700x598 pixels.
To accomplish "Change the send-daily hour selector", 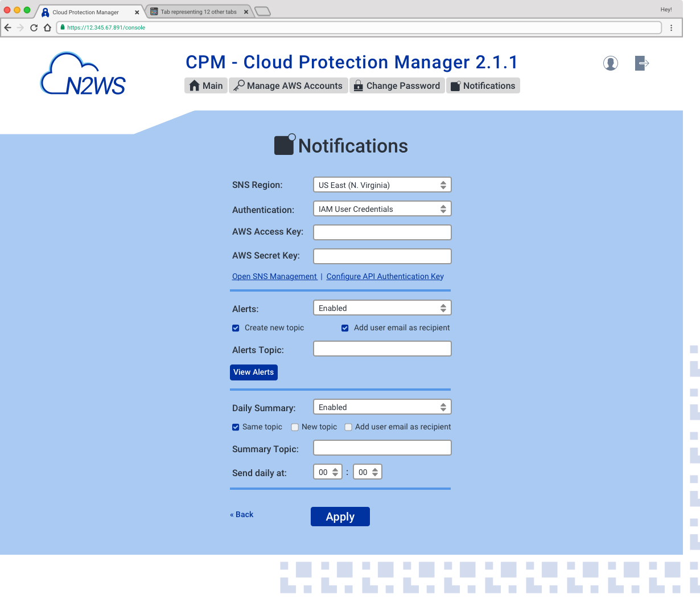I will 328,472.
